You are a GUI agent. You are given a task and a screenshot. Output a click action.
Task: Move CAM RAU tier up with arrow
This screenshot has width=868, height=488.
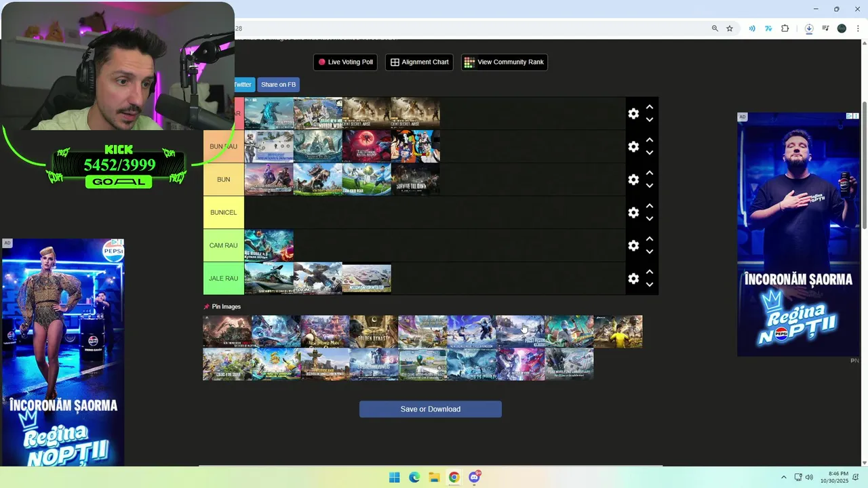point(650,239)
